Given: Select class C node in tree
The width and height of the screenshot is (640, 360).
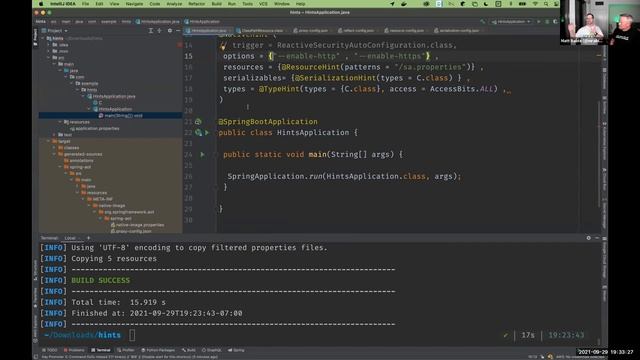Looking at the screenshot, I should tap(98, 103).
